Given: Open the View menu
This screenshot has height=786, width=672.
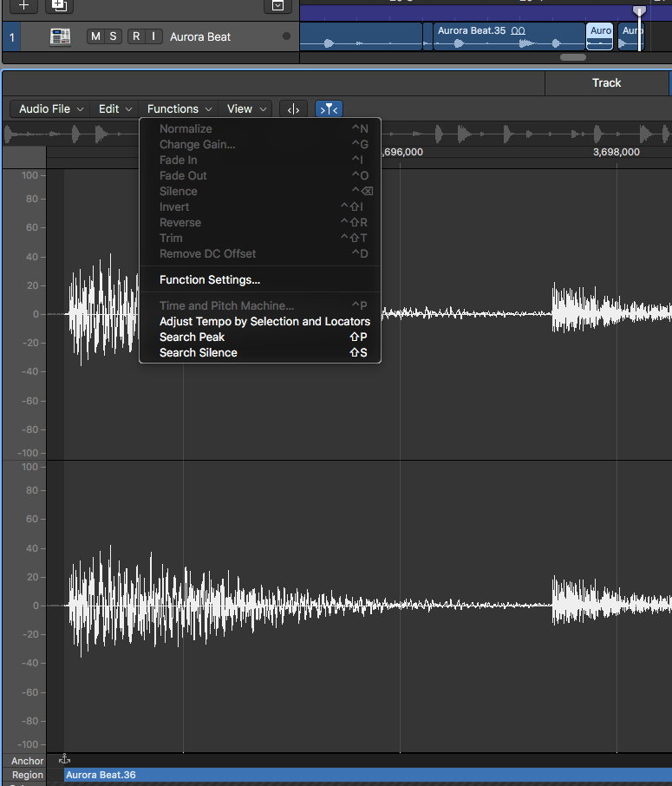Looking at the screenshot, I should 245,108.
